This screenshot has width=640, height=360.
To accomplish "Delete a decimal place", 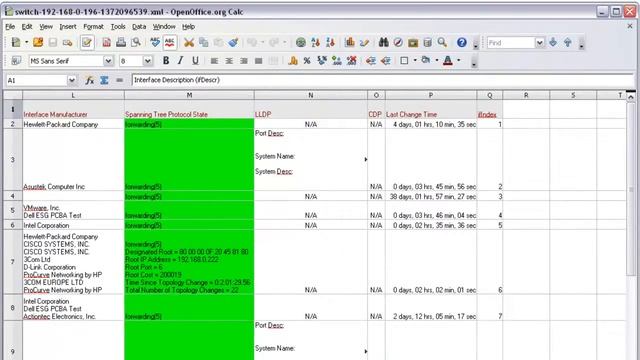I will point(351,61).
